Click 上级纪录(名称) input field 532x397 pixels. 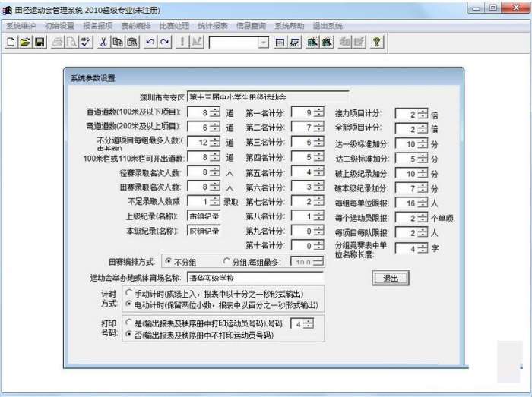[204, 216]
